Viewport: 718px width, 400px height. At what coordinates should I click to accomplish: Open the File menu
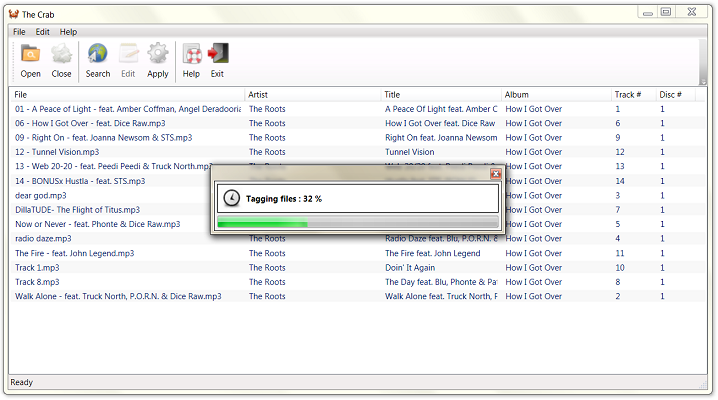coord(20,32)
